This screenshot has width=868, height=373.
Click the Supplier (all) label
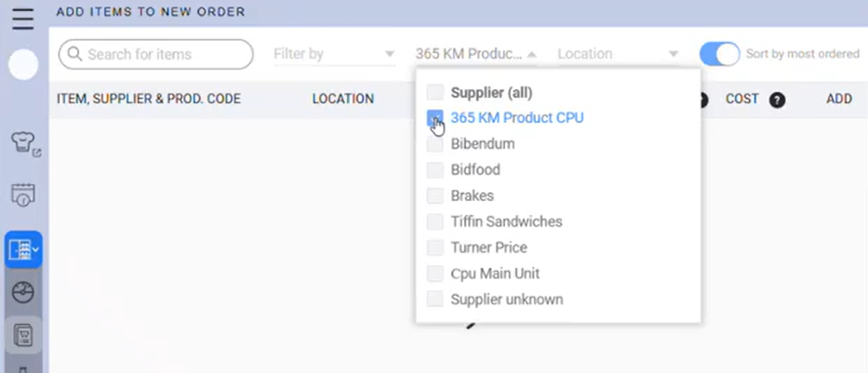click(x=491, y=92)
